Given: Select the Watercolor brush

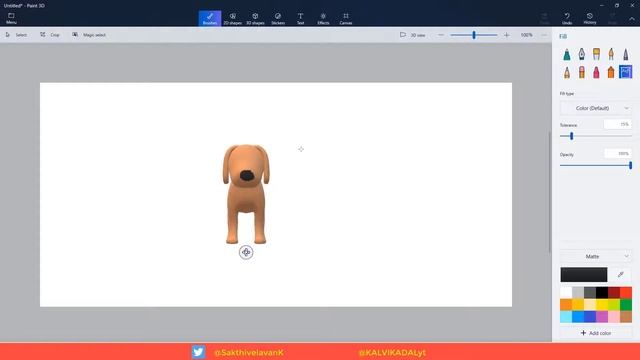Looking at the screenshot, I should click(611, 54).
